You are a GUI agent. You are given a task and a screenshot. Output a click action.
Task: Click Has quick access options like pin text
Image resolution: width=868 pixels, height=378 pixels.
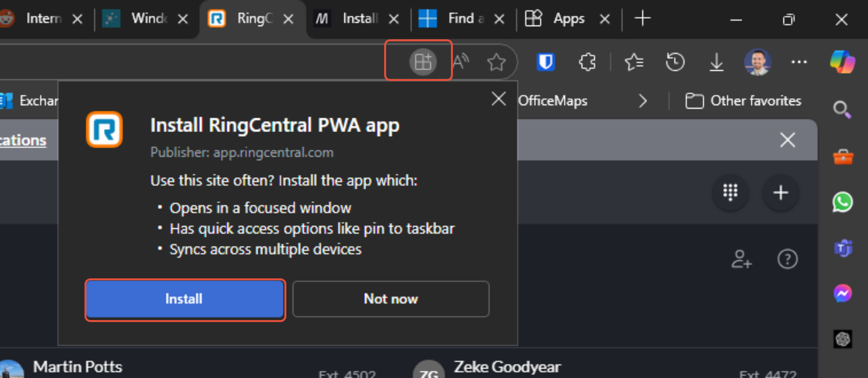[x=312, y=229]
